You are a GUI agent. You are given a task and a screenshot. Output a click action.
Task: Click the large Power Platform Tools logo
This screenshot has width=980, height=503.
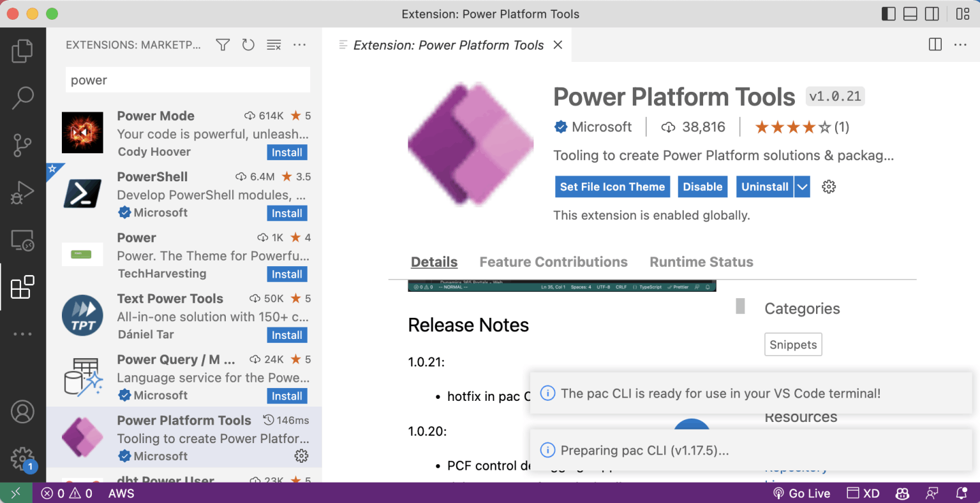[471, 145]
